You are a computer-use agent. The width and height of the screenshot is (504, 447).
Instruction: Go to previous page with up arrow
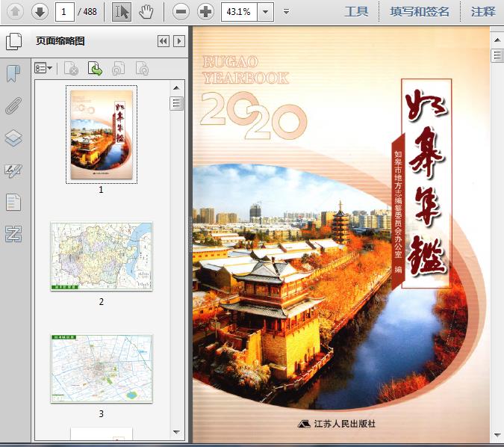15,12
